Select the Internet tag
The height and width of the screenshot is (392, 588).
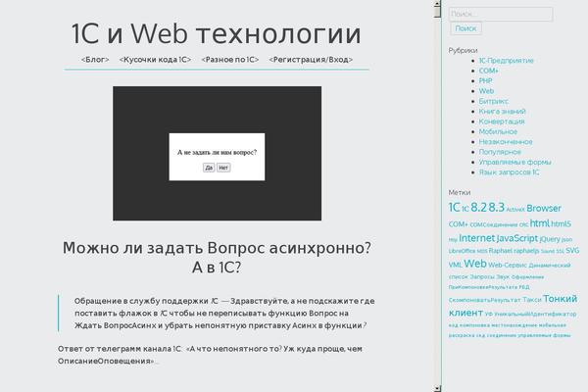(476, 238)
